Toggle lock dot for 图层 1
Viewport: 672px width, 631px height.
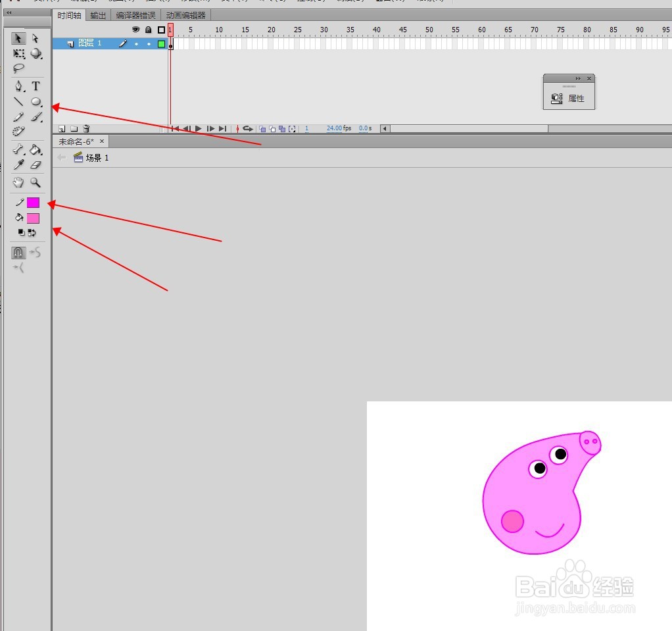pos(149,43)
